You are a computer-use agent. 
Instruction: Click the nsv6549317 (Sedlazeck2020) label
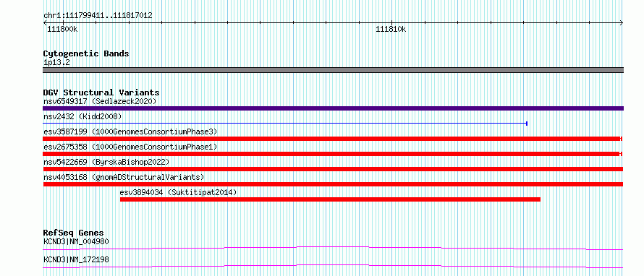(x=100, y=101)
